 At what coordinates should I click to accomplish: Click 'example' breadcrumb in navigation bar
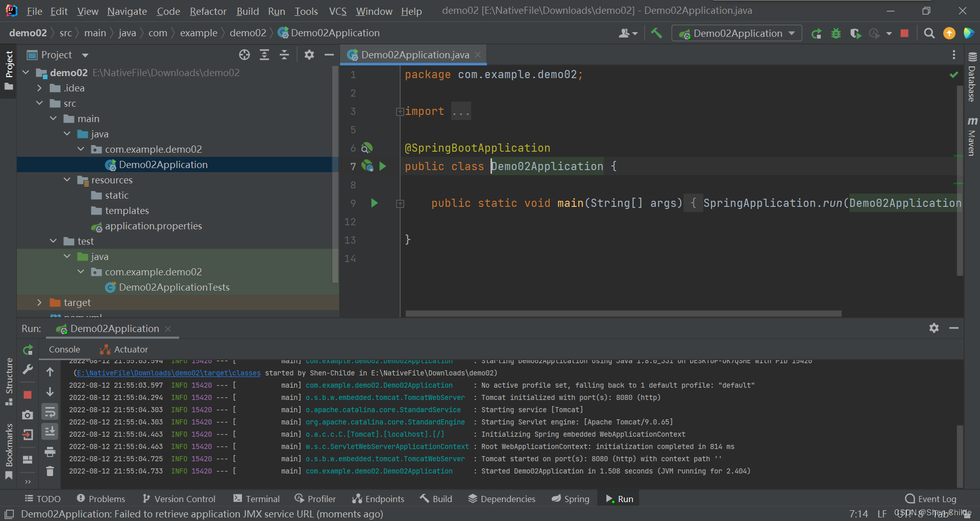click(199, 33)
